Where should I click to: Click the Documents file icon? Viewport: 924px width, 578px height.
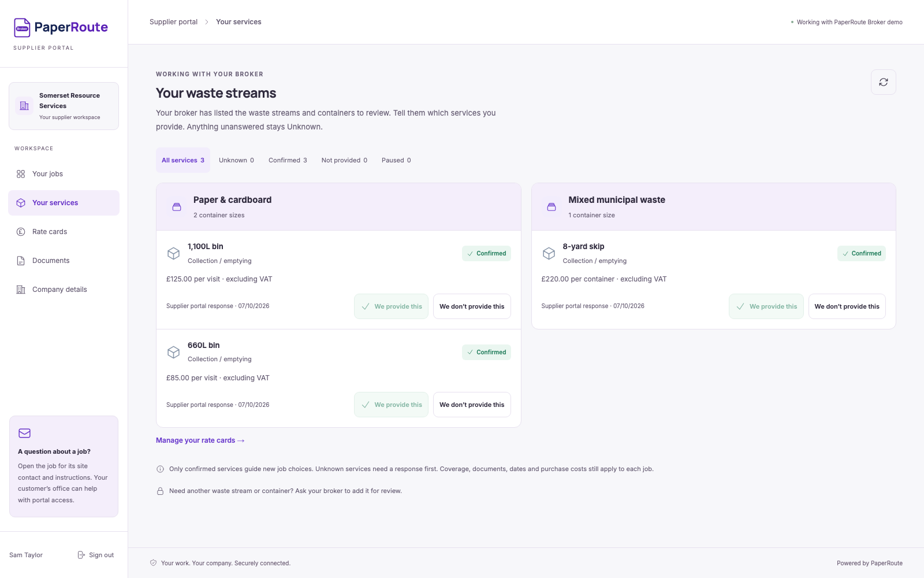tap(21, 261)
